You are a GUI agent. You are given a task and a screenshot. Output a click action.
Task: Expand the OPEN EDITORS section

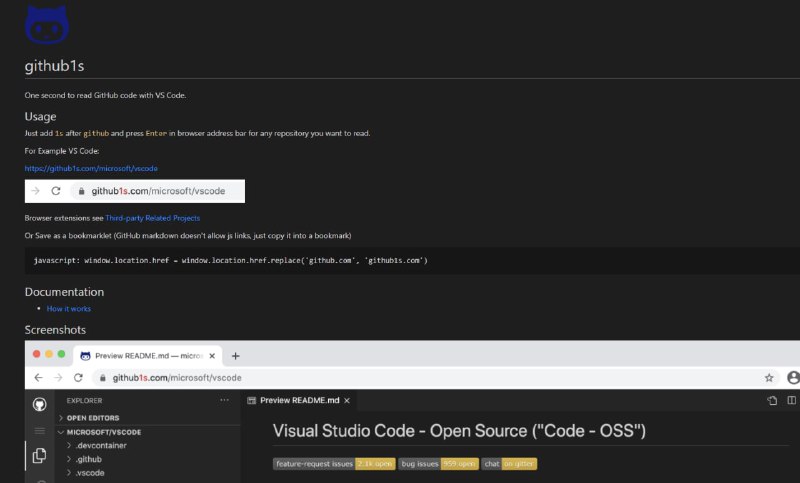click(x=93, y=418)
